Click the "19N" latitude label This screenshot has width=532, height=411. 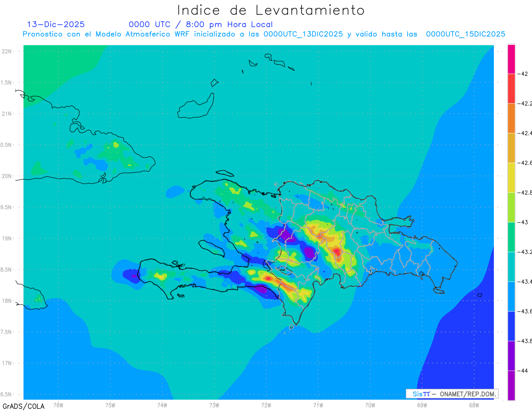coord(7,239)
